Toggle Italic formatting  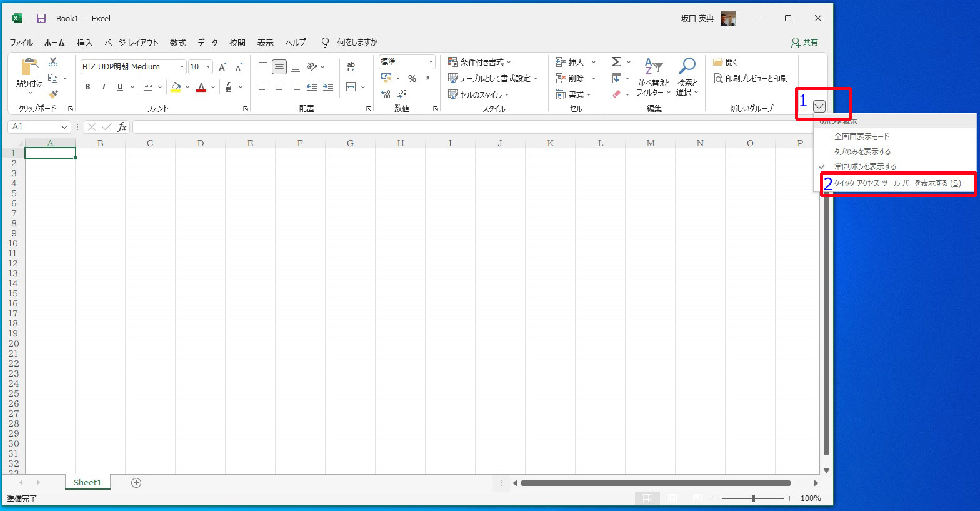click(104, 87)
